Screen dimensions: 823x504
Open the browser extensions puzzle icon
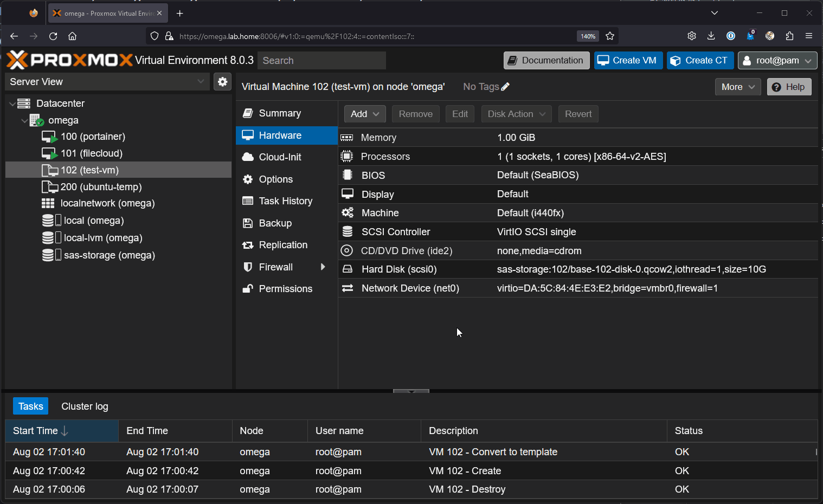[x=789, y=36]
